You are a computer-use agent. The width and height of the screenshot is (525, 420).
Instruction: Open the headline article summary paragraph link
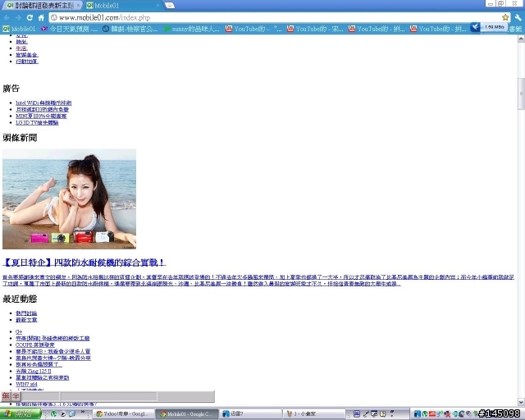258,281
